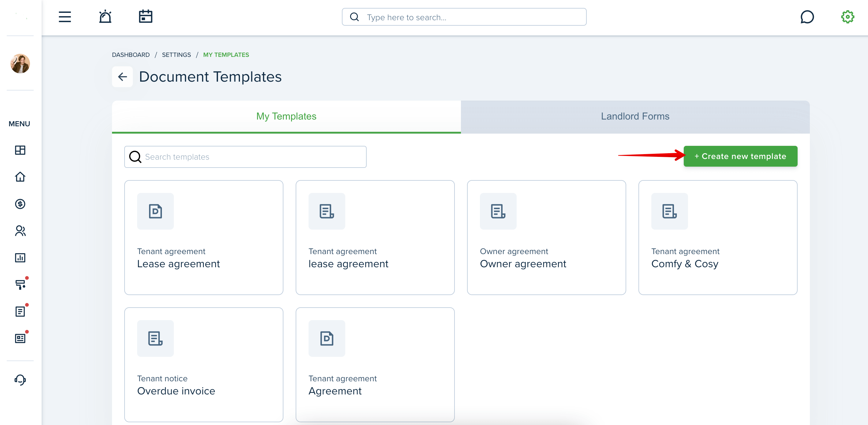Click the lowercase lease agreement file icon

[327, 211]
